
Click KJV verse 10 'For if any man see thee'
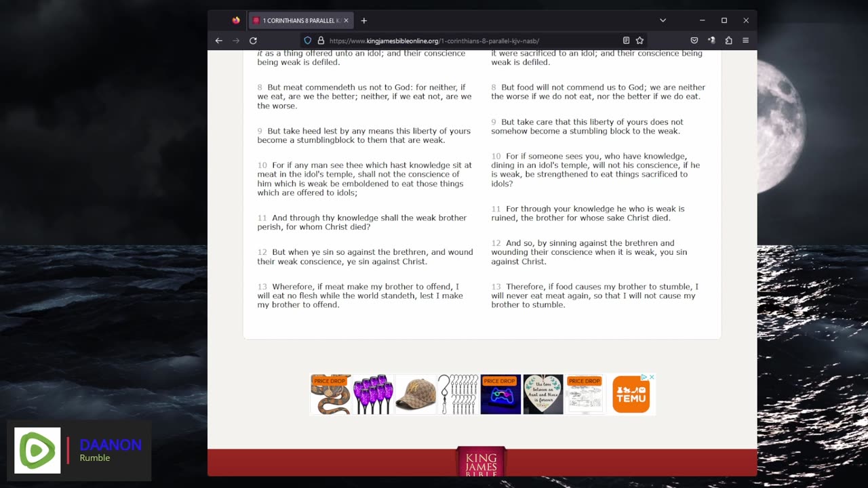pyautogui.click(x=364, y=179)
